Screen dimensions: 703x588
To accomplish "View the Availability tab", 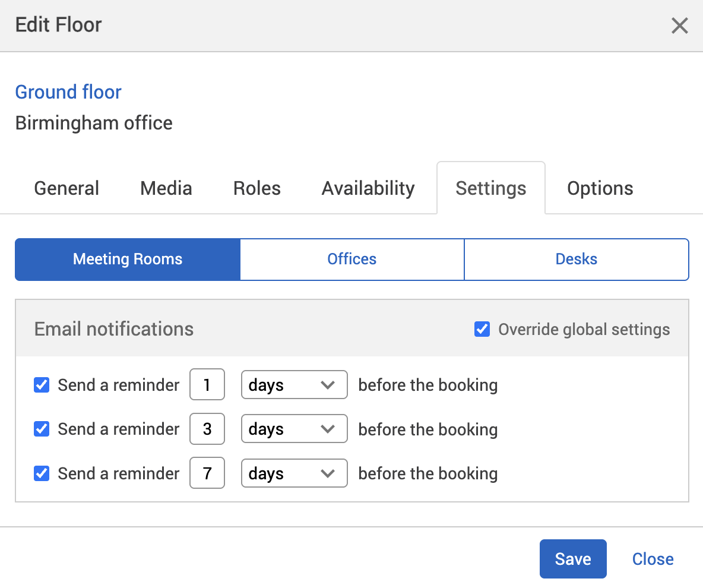I will click(x=368, y=188).
